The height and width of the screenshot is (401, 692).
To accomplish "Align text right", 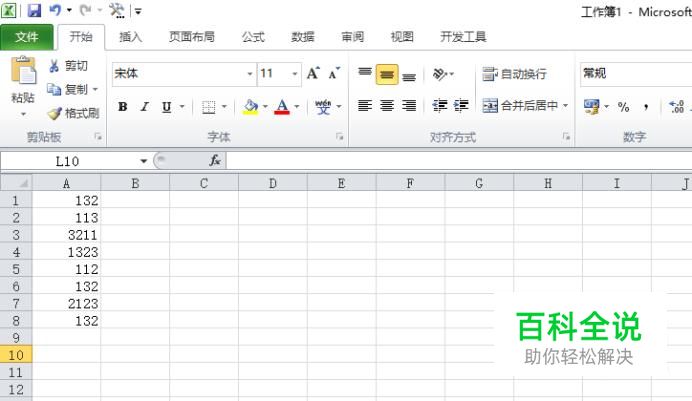I will click(409, 106).
